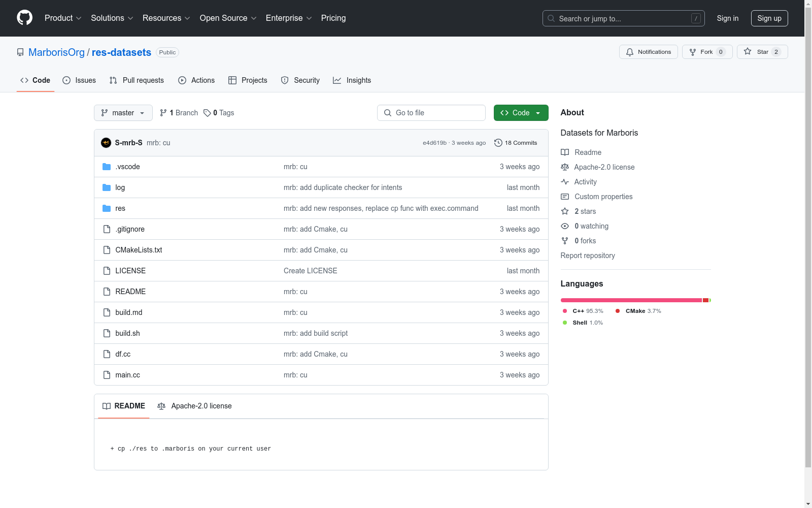The image size is (812, 508).
Task: Click the pulse icon beside Activity
Action: (x=565, y=182)
